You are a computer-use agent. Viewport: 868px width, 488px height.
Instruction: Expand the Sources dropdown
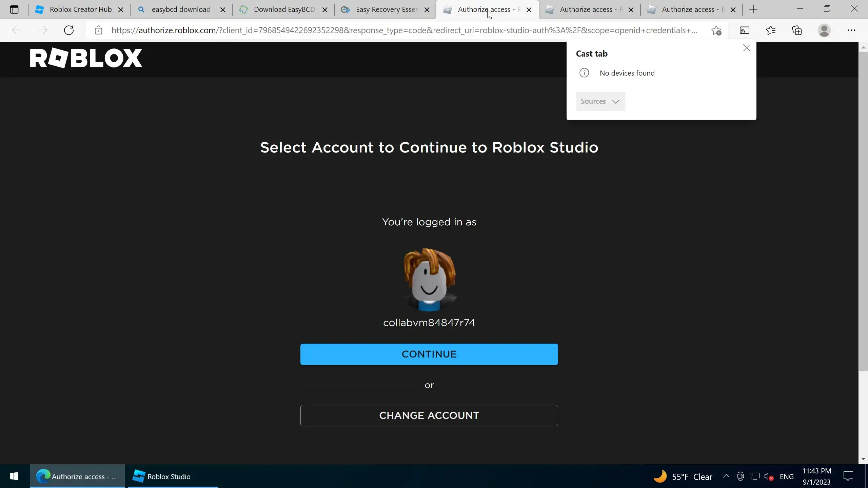(600, 101)
